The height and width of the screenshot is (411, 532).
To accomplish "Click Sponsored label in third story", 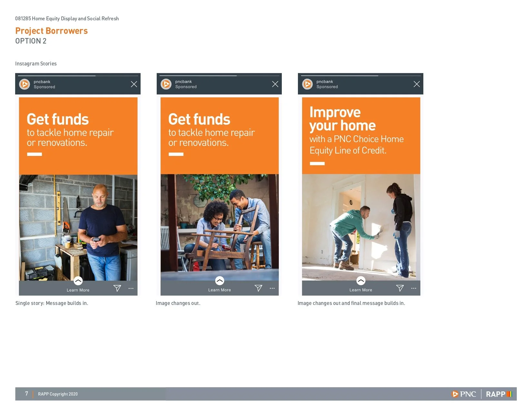I will (x=327, y=87).
